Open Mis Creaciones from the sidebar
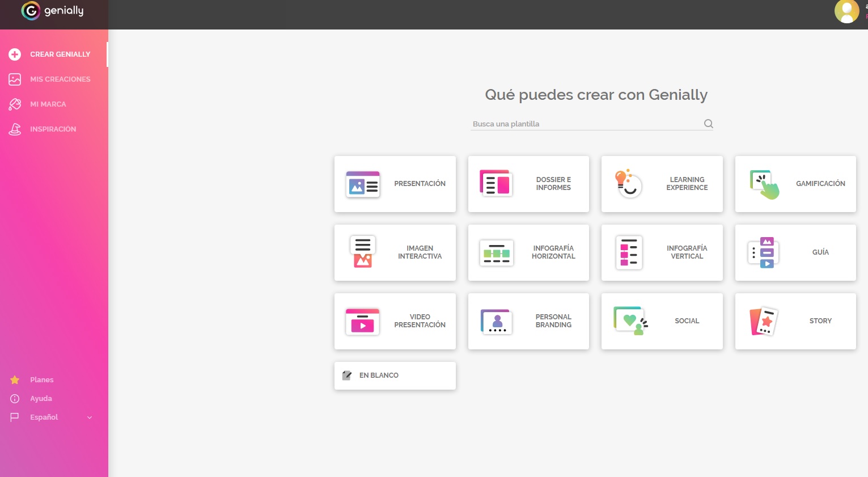This screenshot has height=477, width=868. tap(60, 79)
